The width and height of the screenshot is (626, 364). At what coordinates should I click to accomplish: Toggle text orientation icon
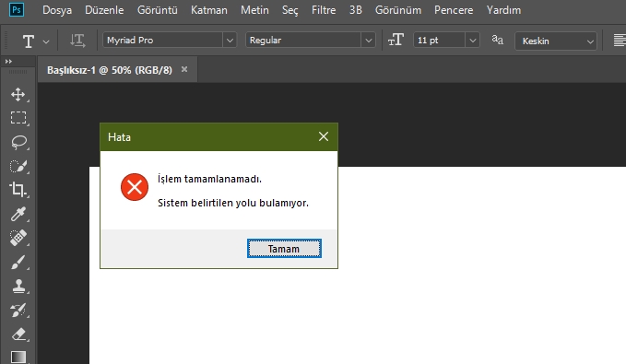77,41
